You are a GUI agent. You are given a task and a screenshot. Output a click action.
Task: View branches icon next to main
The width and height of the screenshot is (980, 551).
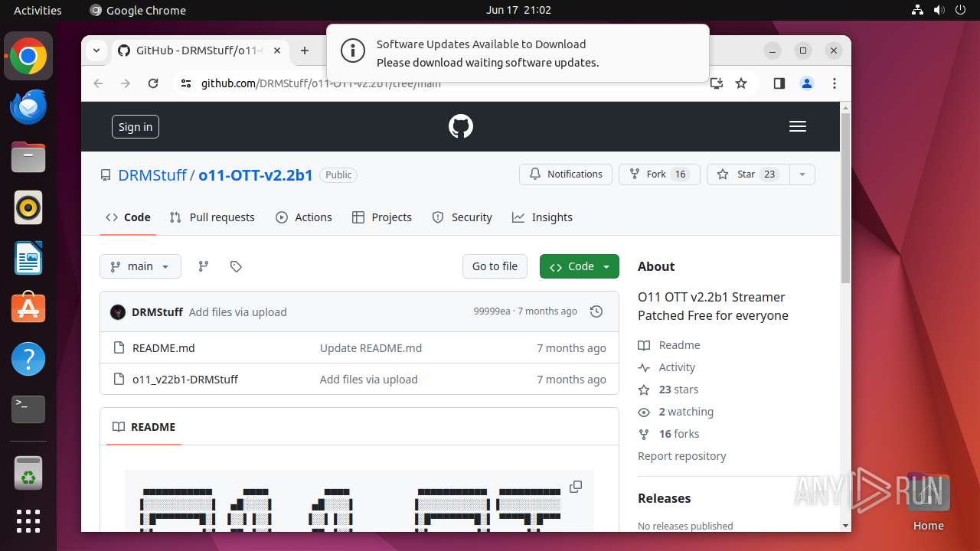203,266
